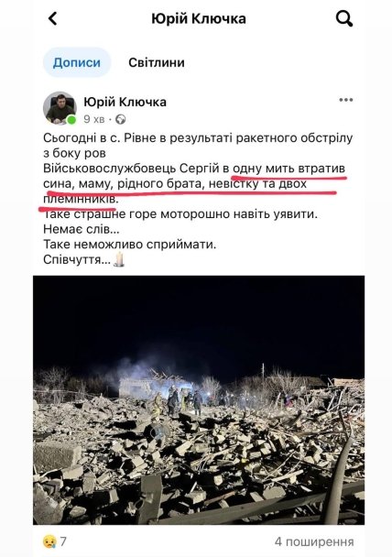Switch to the Світлини tab

pyautogui.click(x=157, y=62)
